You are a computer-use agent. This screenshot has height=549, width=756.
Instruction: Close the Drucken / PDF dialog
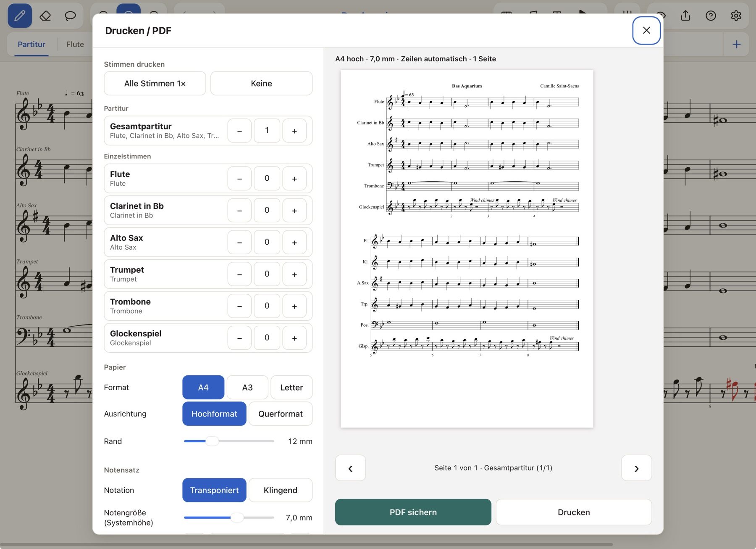(x=646, y=30)
